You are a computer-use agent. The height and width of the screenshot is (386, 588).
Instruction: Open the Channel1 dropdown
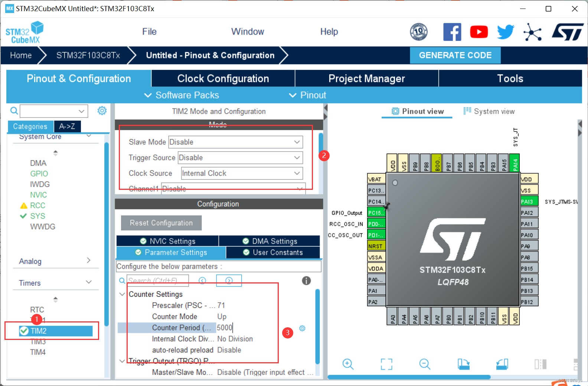pyautogui.click(x=233, y=188)
